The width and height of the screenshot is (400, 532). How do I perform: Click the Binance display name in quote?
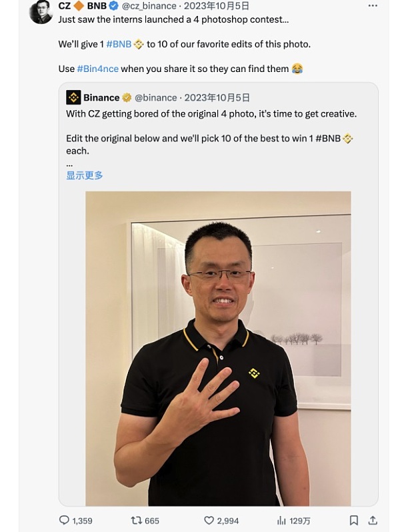(101, 98)
